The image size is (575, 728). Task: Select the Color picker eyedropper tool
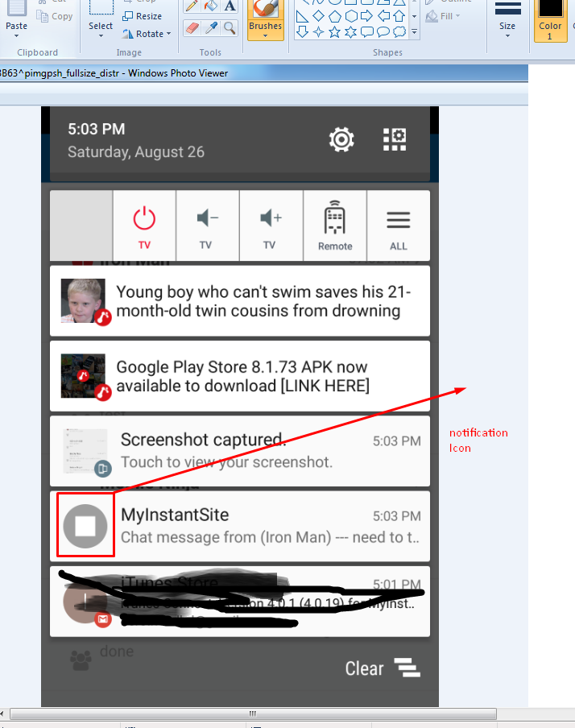click(x=211, y=28)
